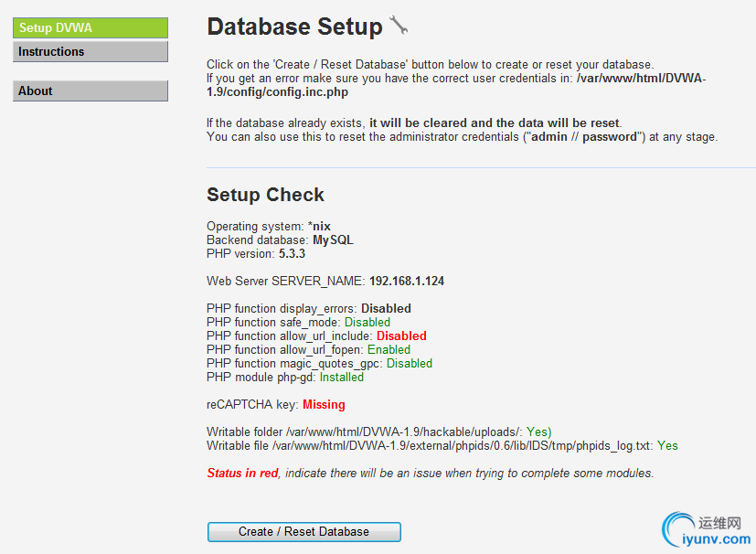Viewport: 756px width, 554px height.
Task: Click the allow_url_fopen Enabled status
Action: click(389, 349)
